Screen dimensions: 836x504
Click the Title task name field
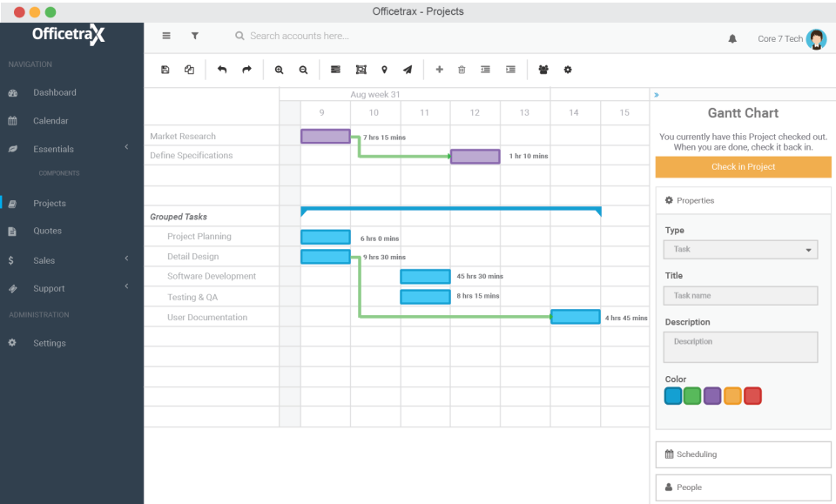pos(740,296)
